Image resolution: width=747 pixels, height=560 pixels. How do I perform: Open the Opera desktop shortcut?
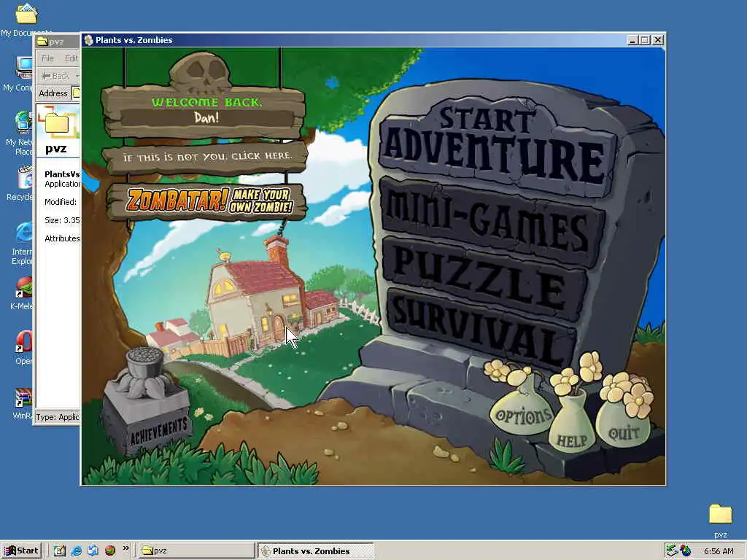(x=24, y=348)
